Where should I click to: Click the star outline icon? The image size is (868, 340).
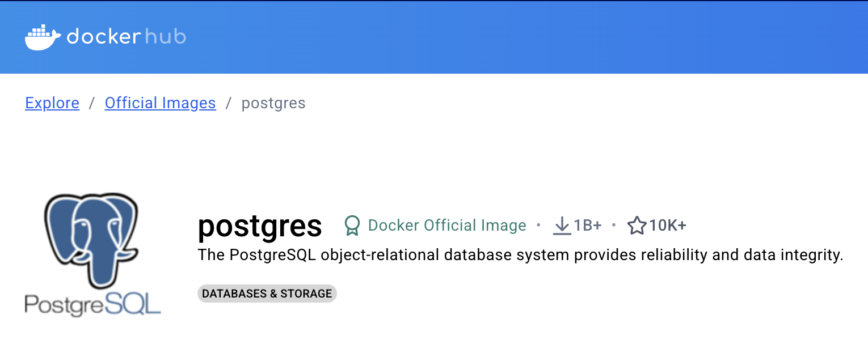click(x=637, y=226)
